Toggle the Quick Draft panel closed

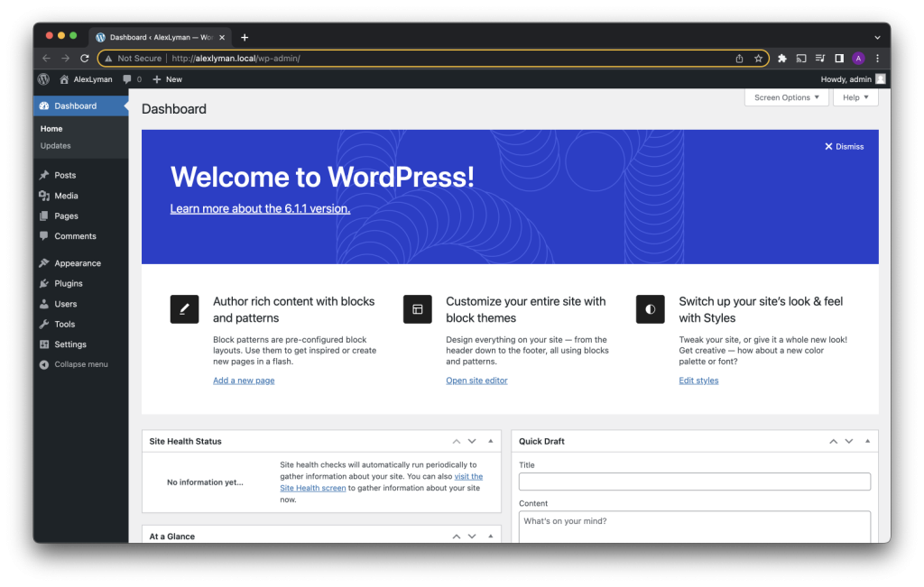tap(867, 442)
